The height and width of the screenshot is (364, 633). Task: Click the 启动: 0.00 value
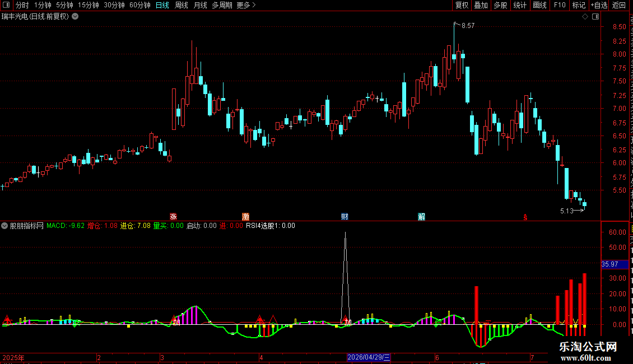(x=202, y=226)
